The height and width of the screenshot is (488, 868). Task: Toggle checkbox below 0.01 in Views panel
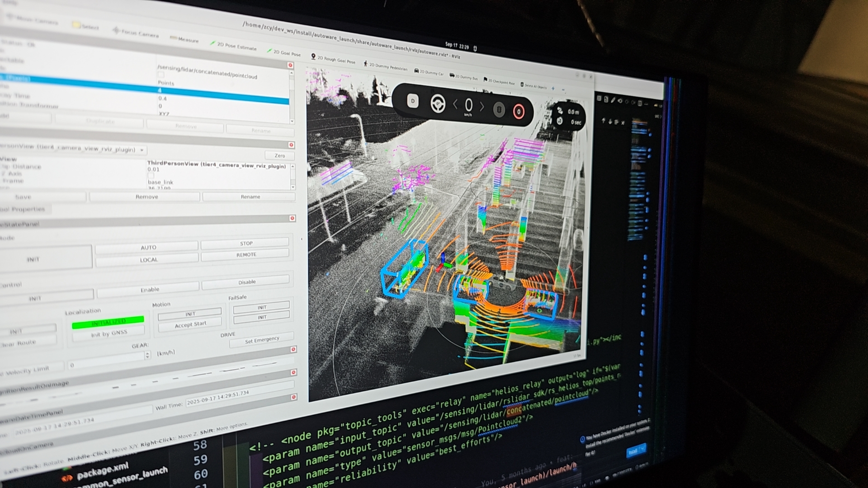click(x=151, y=175)
